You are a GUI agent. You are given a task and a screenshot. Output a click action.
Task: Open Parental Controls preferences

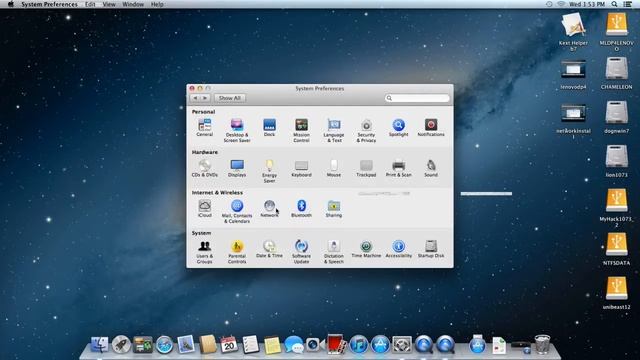point(237,251)
